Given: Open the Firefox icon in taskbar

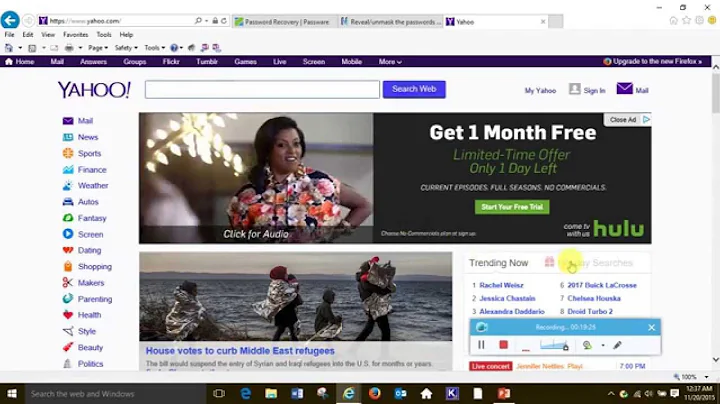Looking at the screenshot, I should tap(375, 393).
